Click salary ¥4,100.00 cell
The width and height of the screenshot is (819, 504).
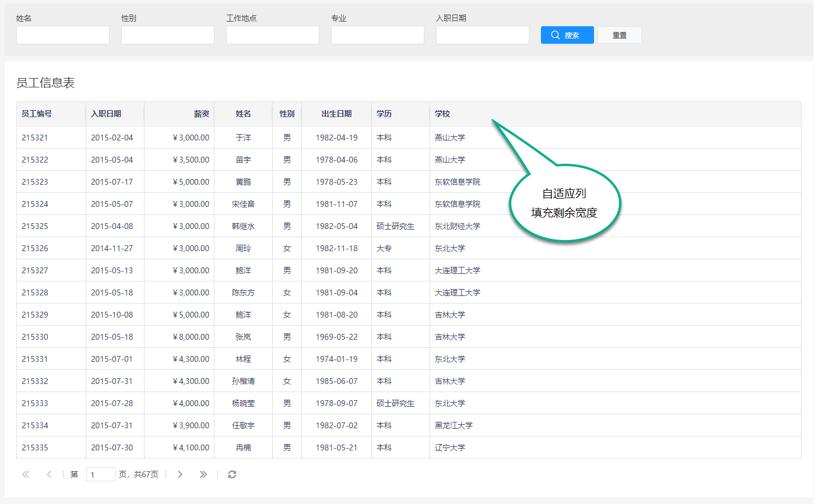coord(179,447)
